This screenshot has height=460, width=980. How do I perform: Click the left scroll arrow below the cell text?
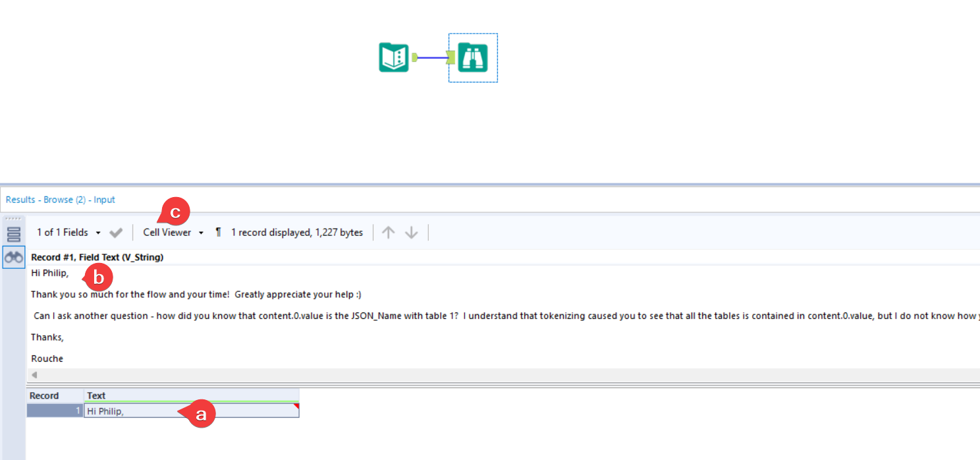pos(33,374)
